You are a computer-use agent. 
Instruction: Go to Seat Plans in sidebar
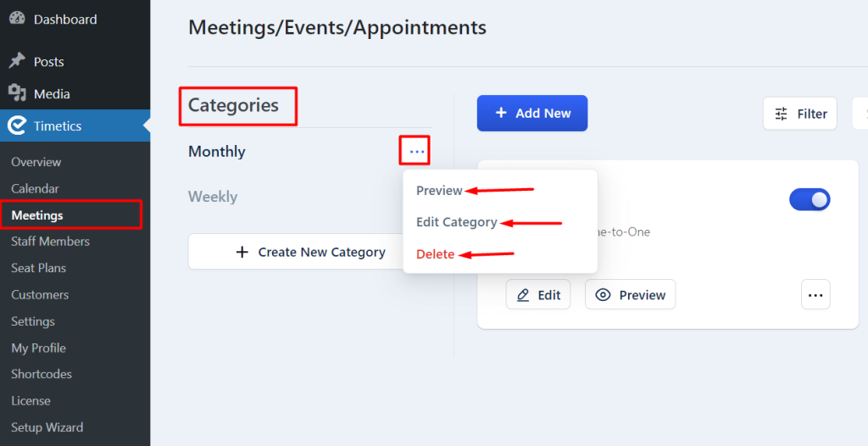(39, 268)
